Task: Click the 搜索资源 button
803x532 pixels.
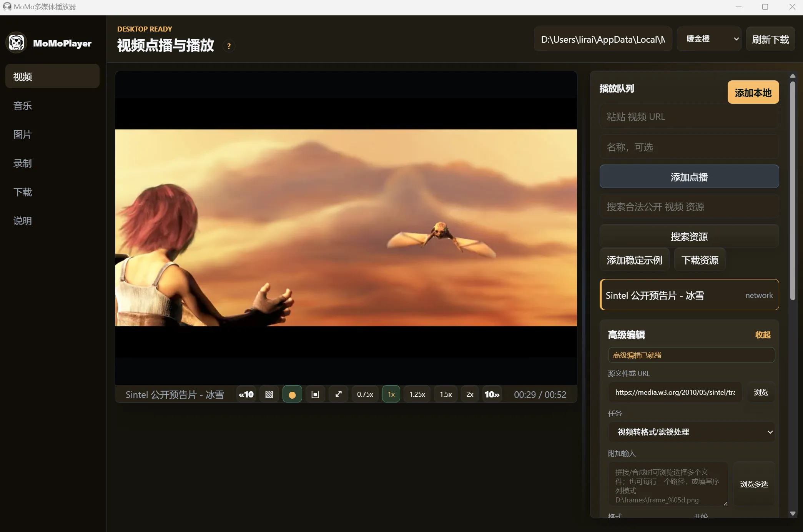Action: [x=689, y=236]
